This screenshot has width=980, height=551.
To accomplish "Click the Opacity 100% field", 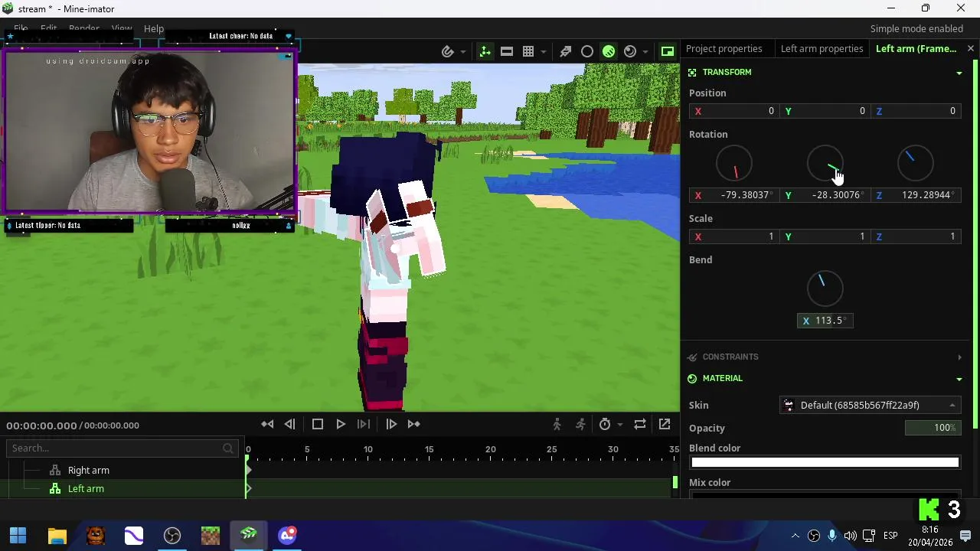I will tap(933, 428).
